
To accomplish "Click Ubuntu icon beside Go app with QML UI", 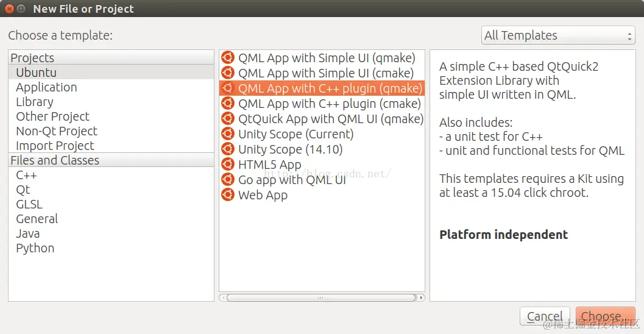I will (228, 180).
